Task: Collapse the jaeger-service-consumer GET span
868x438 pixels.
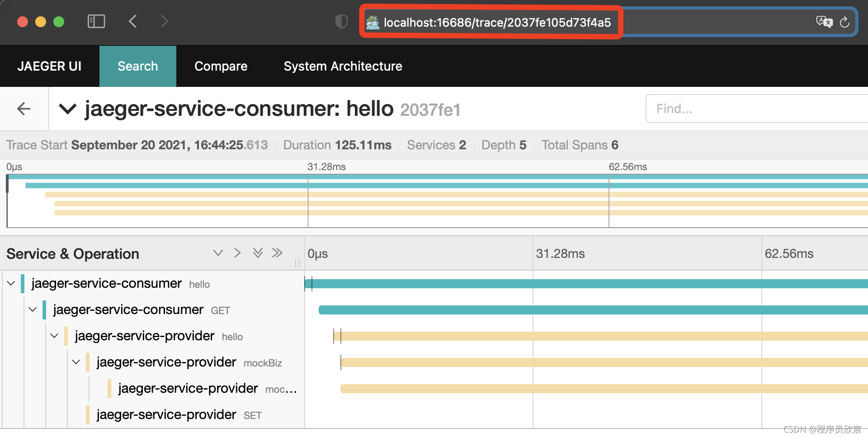Action: [x=33, y=310]
